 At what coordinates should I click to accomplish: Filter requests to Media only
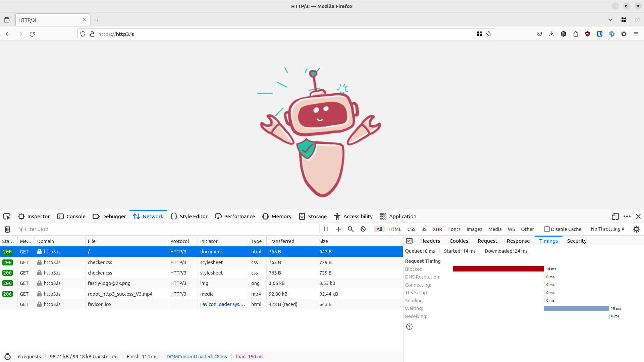(495, 229)
